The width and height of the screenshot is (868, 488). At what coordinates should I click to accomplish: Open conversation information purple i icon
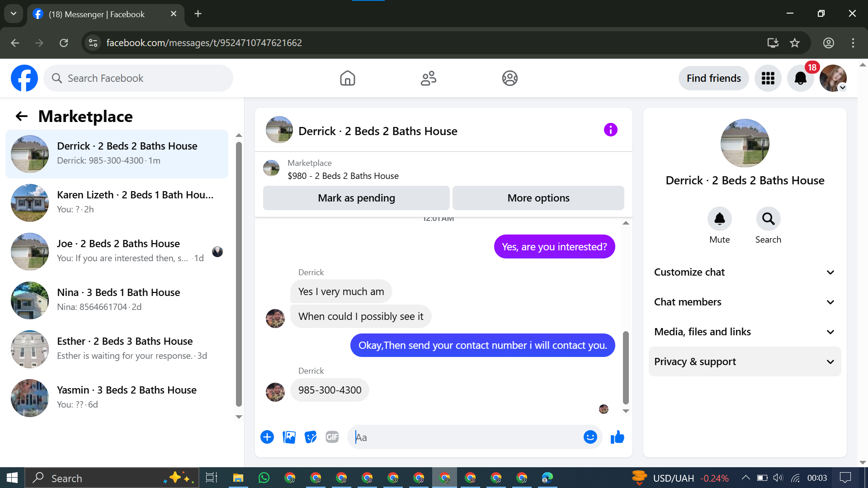(x=610, y=130)
